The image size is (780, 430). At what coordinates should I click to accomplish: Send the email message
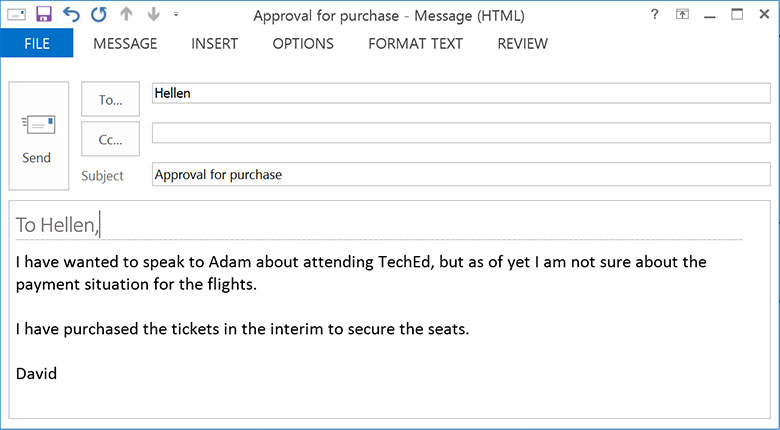click(x=38, y=136)
